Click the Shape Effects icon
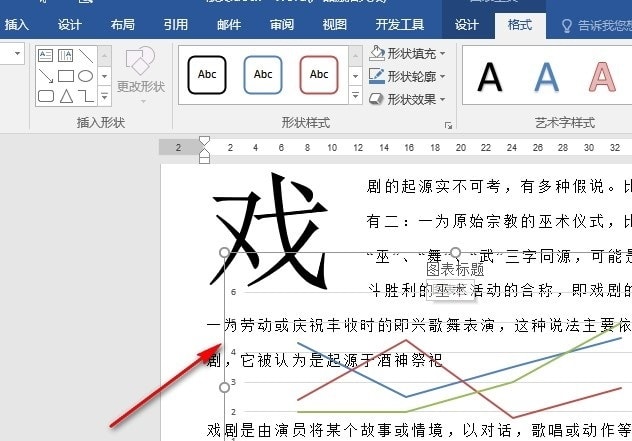 tap(376, 99)
